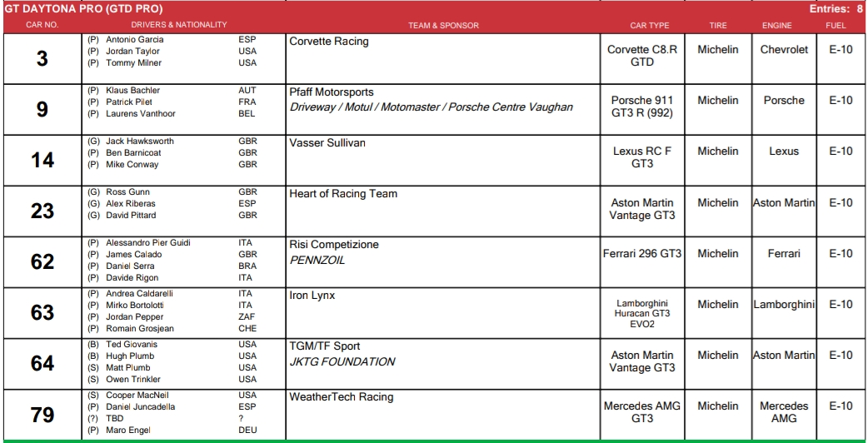This screenshot has height=443, width=868.
Task: Click the Lamborghini Huracan GT3 EVO2 car type
Action: [x=641, y=314]
